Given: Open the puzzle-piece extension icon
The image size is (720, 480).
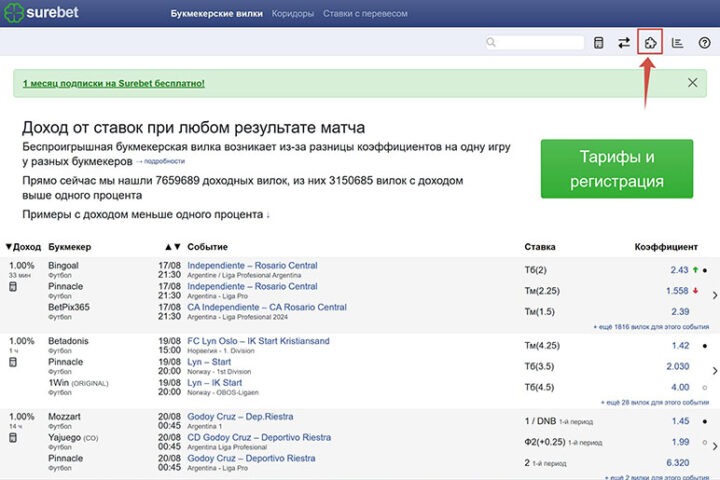Looking at the screenshot, I should pos(650,43).
